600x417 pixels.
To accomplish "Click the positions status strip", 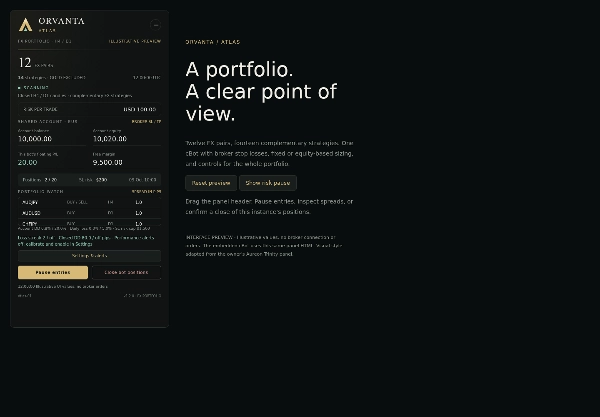I will [x=90, y=180].
